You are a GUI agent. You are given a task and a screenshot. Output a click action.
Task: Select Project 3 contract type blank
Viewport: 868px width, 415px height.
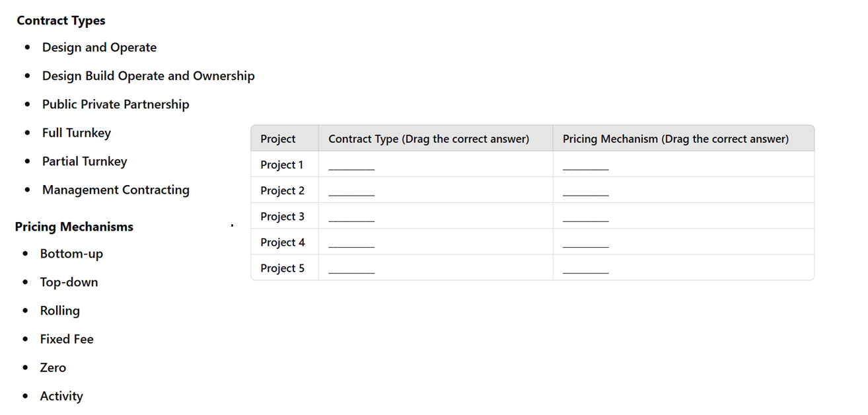[351, 217]
